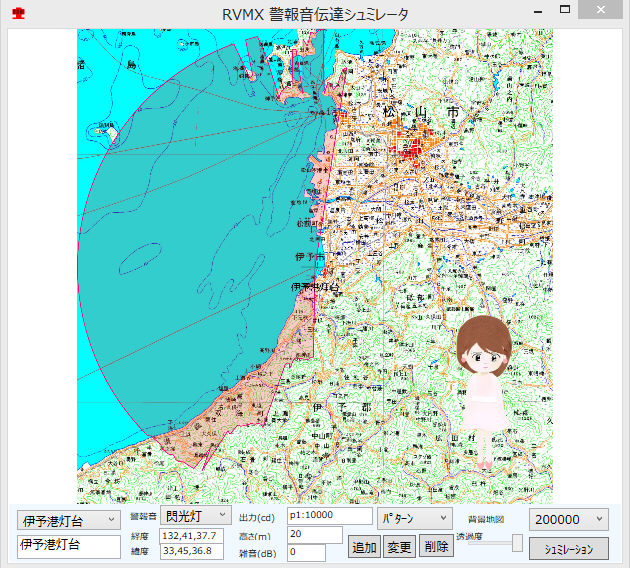Click the 透過度 transparency slider handle
Image resolution: width=630 pixels, height=568 pixels.
[517, 543]
